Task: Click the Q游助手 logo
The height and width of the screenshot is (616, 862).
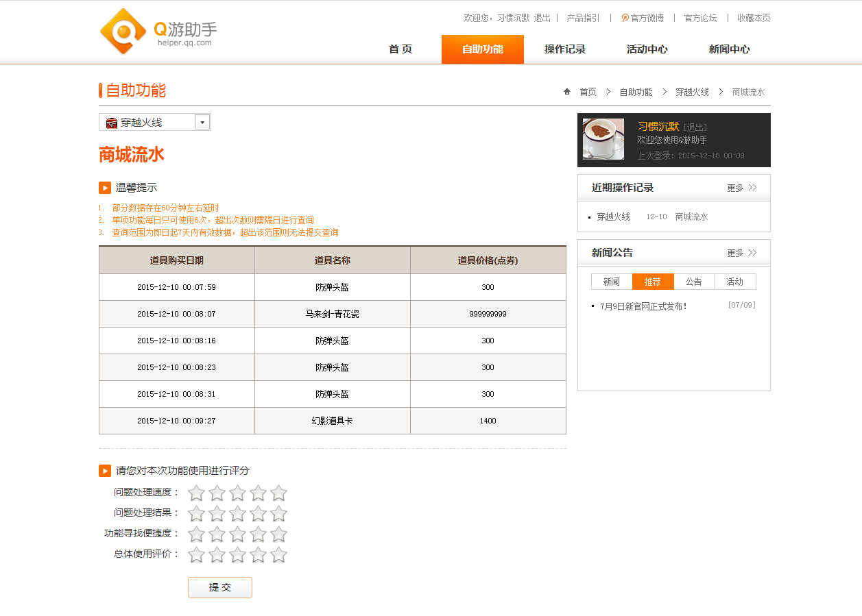Action: click(158, 32)
